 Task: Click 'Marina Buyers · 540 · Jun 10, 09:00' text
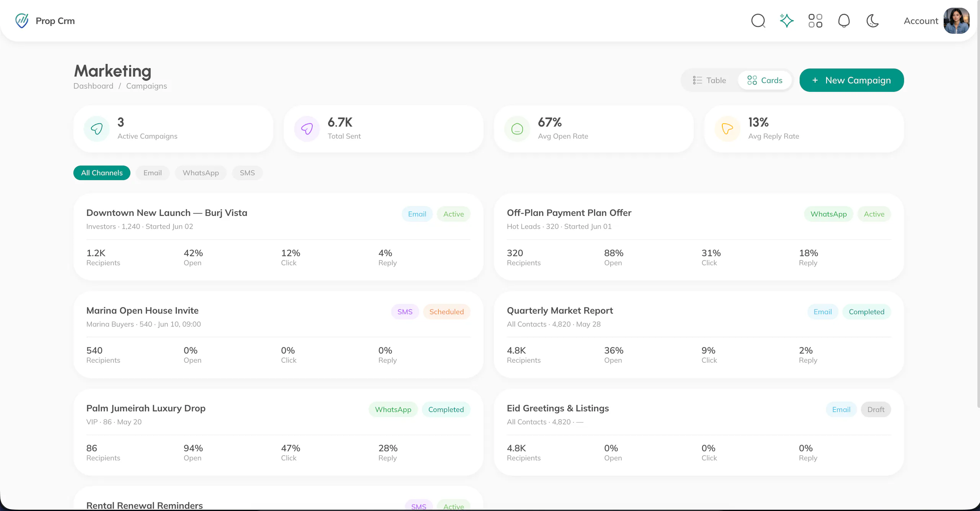coord(144,324)
